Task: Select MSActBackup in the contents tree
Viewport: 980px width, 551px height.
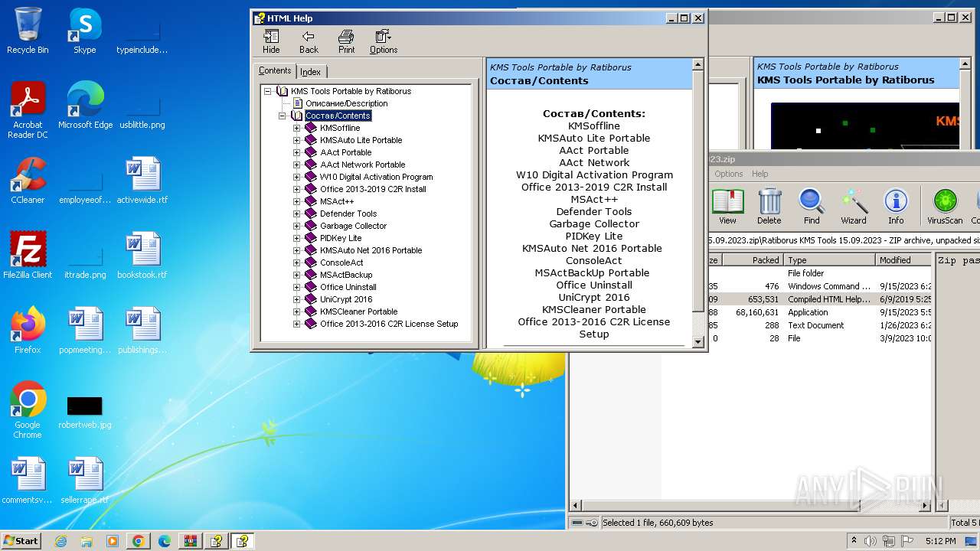Action: click(x=346, y=275)
